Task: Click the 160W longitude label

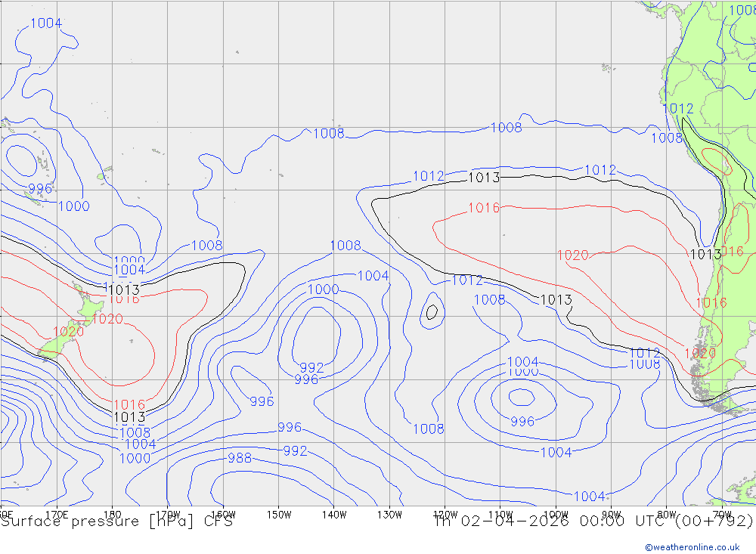Action: click(x=223, y=515)
